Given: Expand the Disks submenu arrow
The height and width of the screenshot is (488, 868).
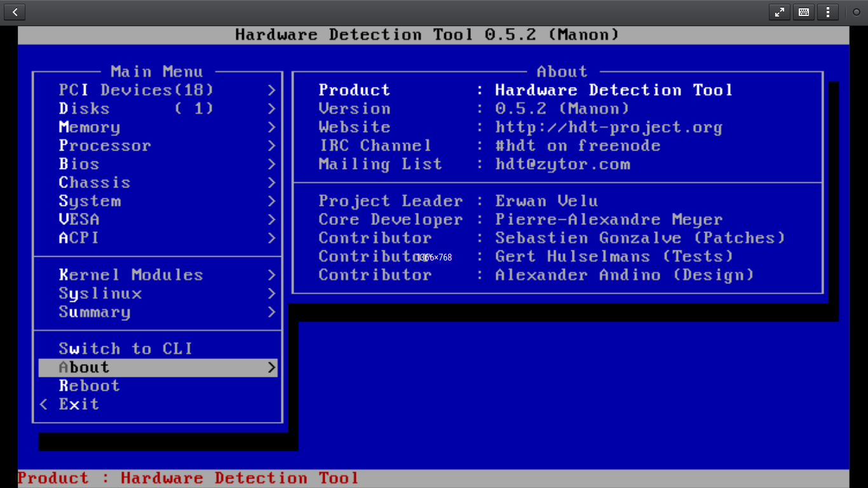Looking at the screenshot, I should 271,109.
